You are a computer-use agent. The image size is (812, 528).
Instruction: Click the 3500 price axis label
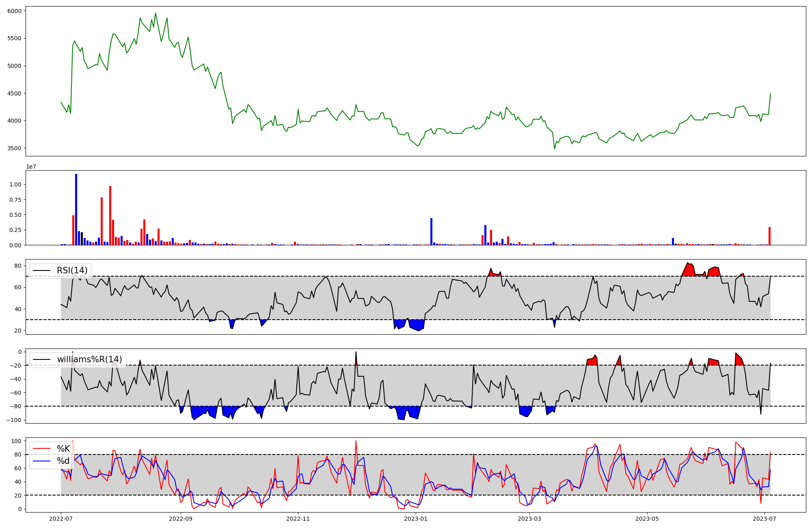14,148
